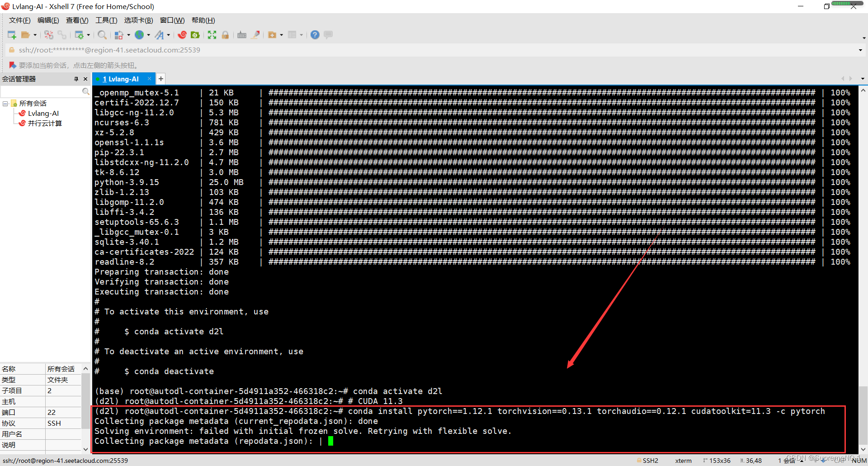This screenshot has height=466, width=868.
Task: Pin the session manager panel
Action: [x=76, y=79]
